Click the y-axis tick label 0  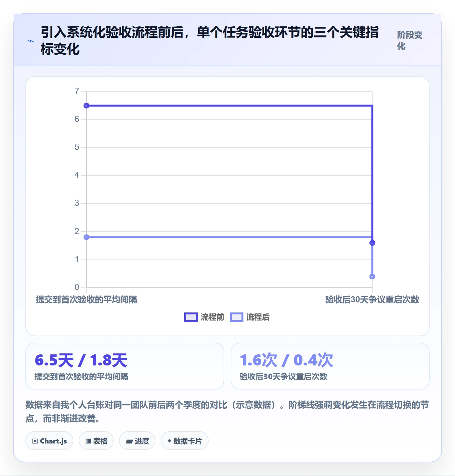(x=77, y=287)
